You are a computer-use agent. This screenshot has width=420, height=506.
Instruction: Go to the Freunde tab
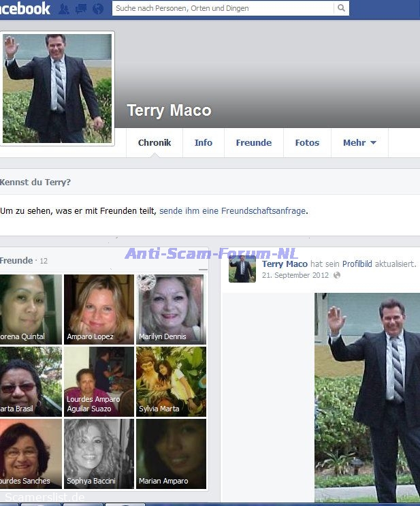[x=253, y=142]
